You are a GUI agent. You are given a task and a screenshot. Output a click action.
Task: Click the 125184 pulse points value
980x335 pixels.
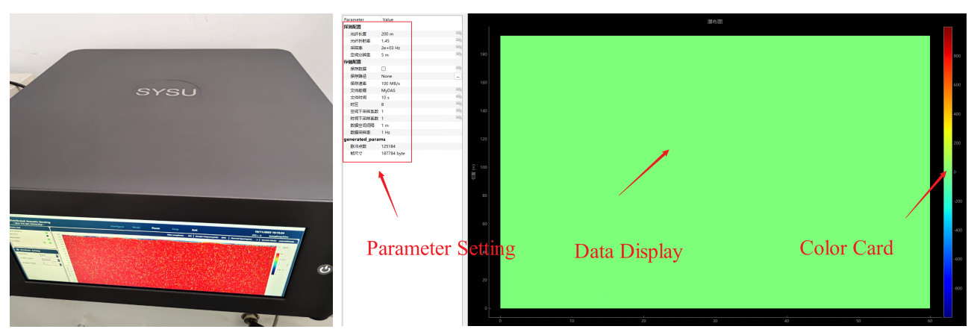tap(388, 146)
